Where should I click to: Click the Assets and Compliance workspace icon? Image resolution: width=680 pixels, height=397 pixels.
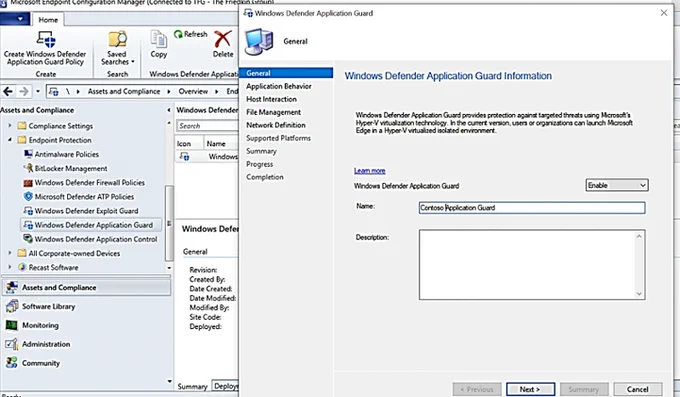[x=12, y=287]
